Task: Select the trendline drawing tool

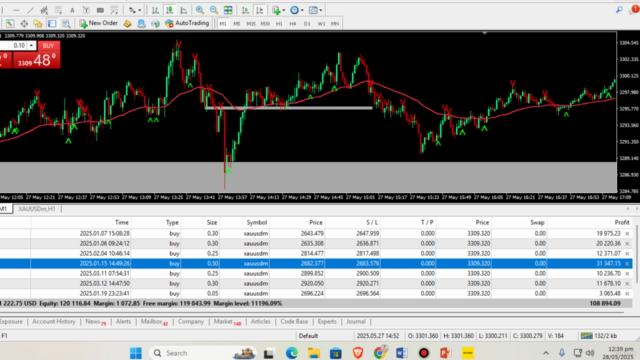Action: [x=31, y=10]
